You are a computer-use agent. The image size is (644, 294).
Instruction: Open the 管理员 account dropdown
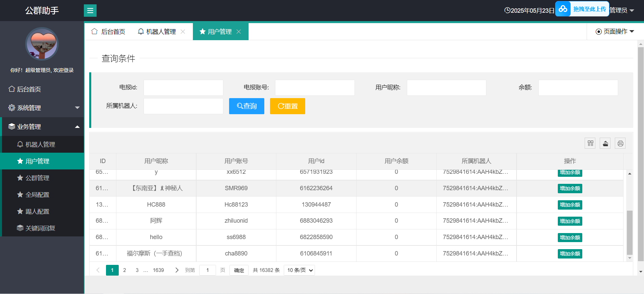622,10
